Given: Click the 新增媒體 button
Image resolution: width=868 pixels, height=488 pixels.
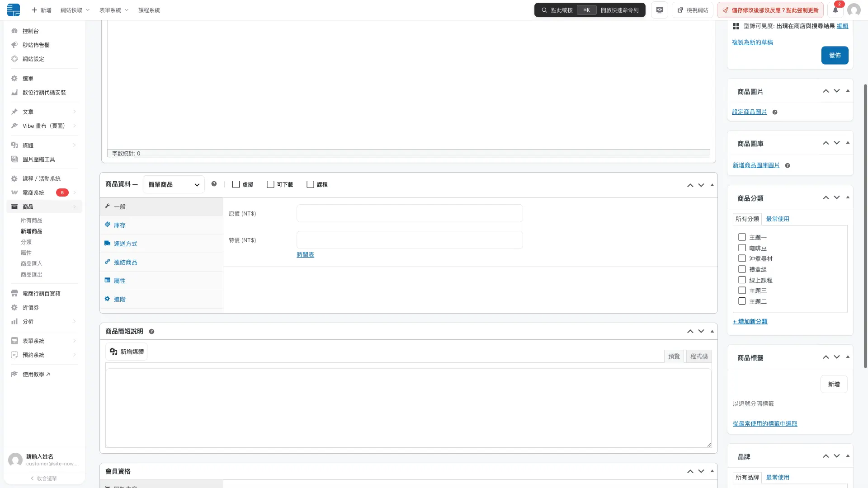Looking at the screenshot, I should click(127, 352).
